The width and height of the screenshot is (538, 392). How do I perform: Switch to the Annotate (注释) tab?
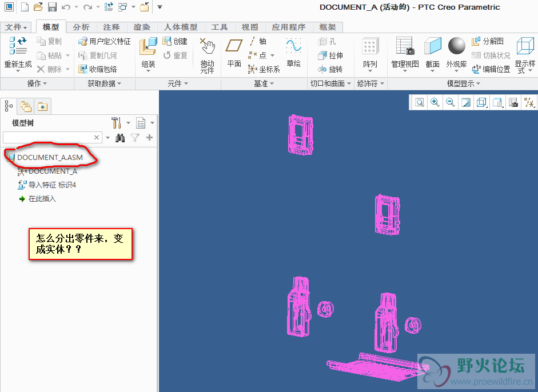tap(111, 27)
